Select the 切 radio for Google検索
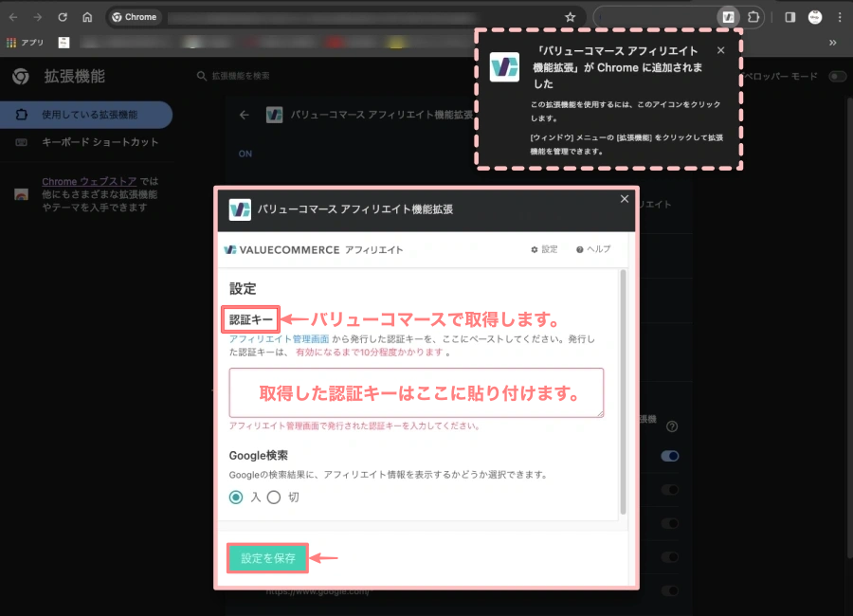 coord(274,497)
